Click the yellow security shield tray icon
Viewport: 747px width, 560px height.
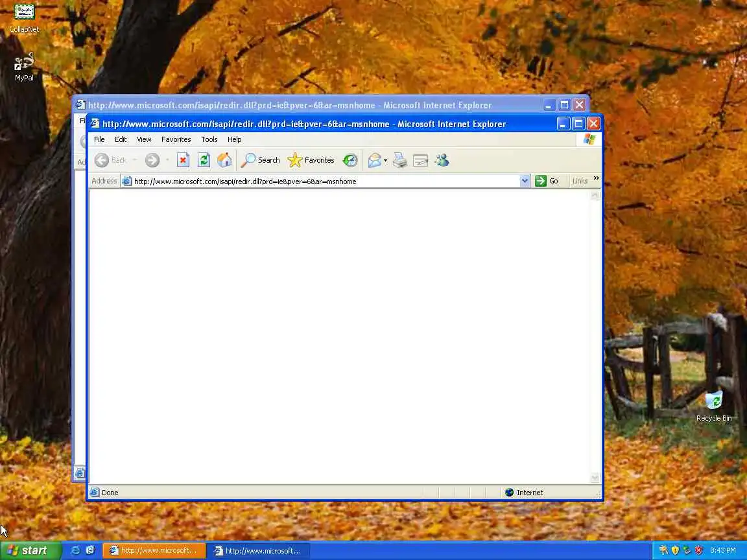674,550
